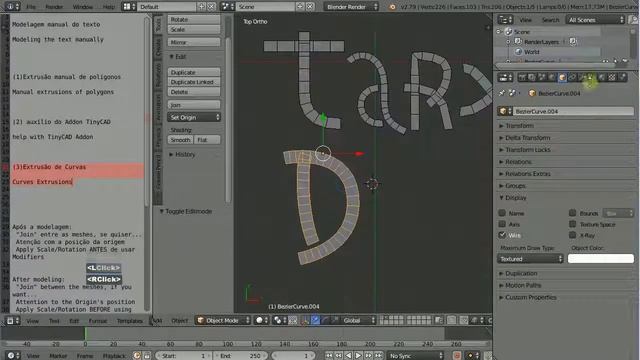
Task: Open the Object menu in 3D view header
Action: pos(180,320)
